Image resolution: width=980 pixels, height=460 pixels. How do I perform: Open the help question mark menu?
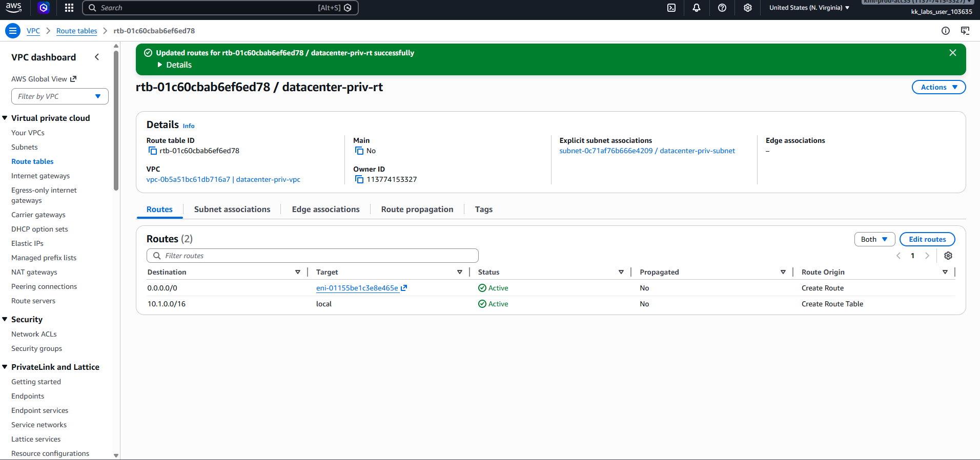click(x=722, y=8)
